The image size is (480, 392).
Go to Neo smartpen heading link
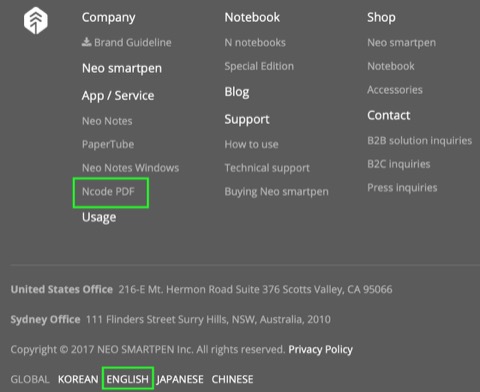point(122,68)
